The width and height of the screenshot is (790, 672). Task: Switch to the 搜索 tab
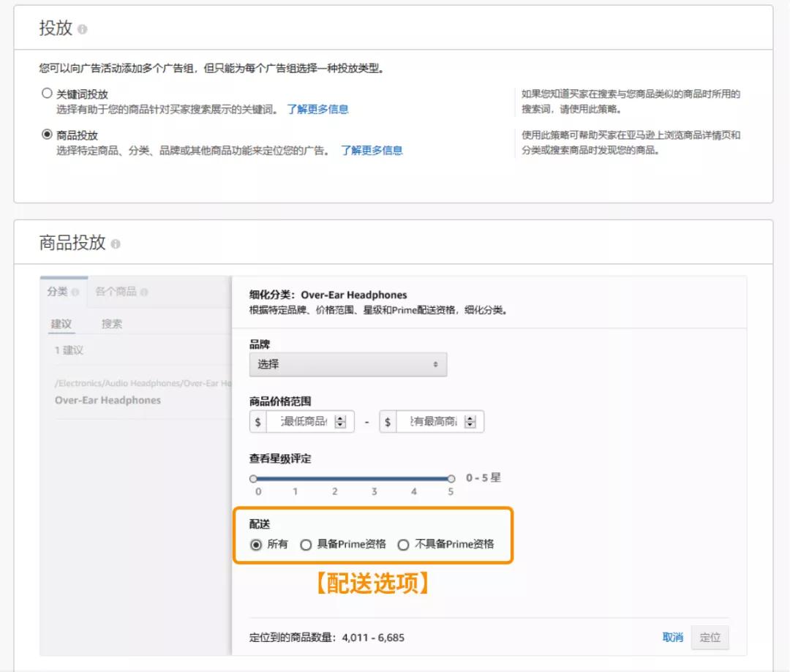click(111, 323)
